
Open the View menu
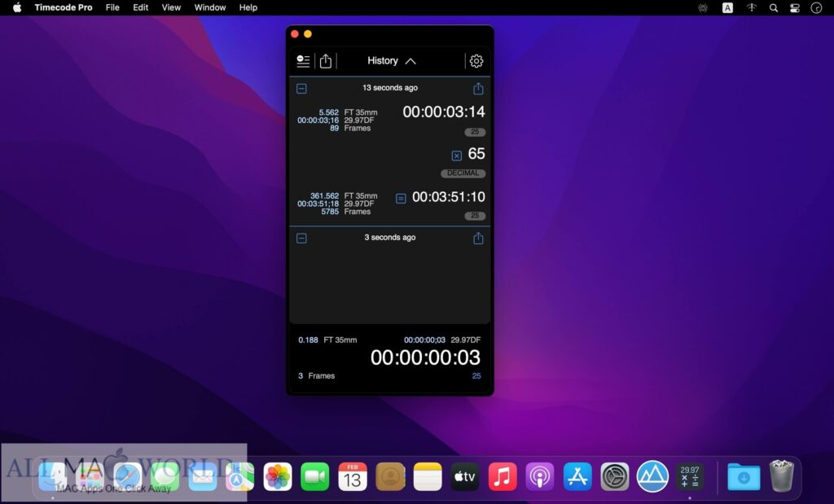(x=171, y=7)
